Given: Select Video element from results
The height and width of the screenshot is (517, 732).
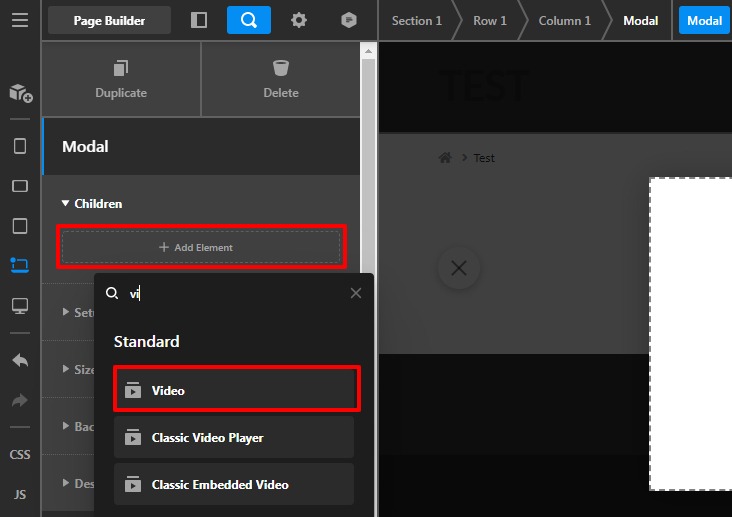Looking at the screenshot, I should [x=237, y=390].
